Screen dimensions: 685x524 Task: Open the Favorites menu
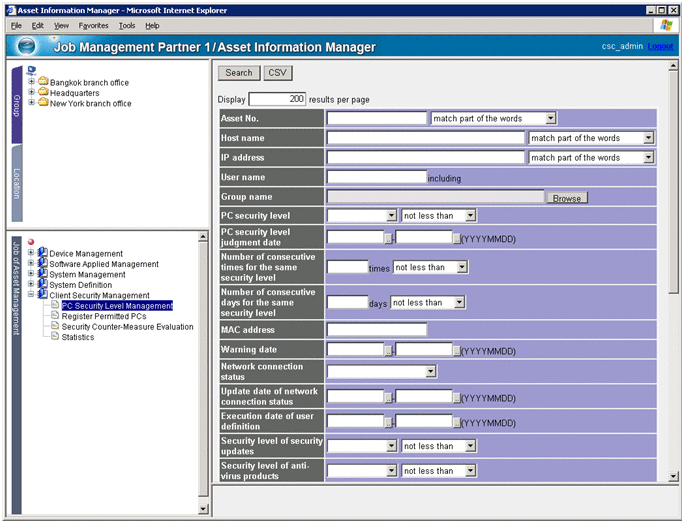(93, 25)
